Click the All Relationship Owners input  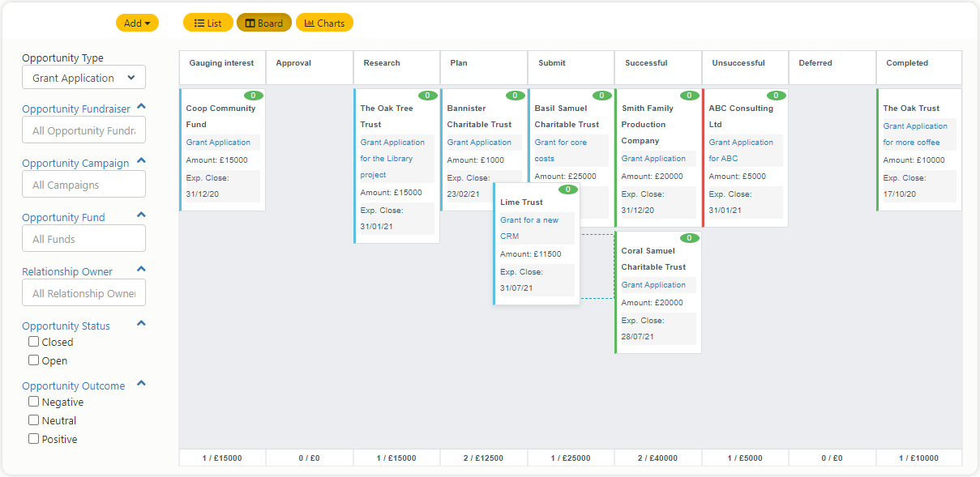(84, 293)
